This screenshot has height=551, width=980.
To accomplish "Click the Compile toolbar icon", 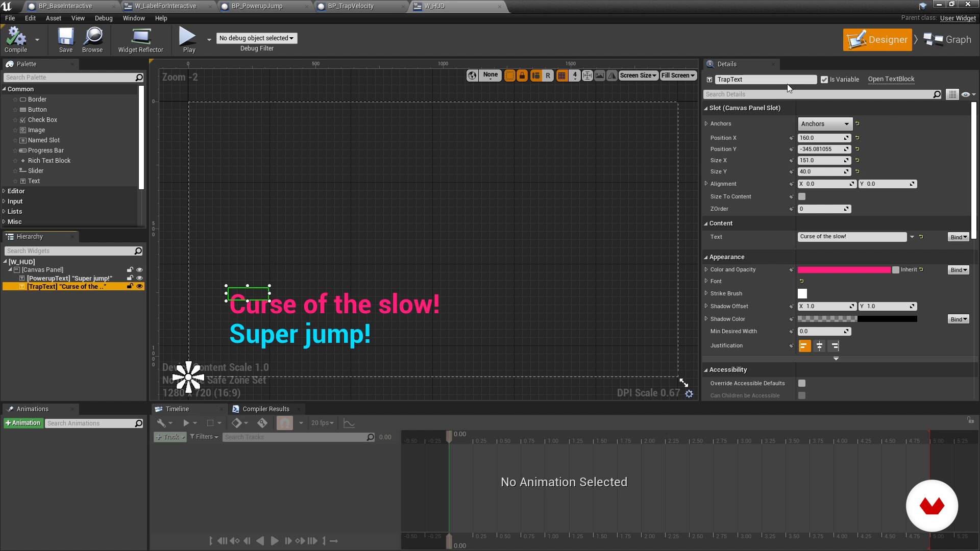I will pos(15,39).
